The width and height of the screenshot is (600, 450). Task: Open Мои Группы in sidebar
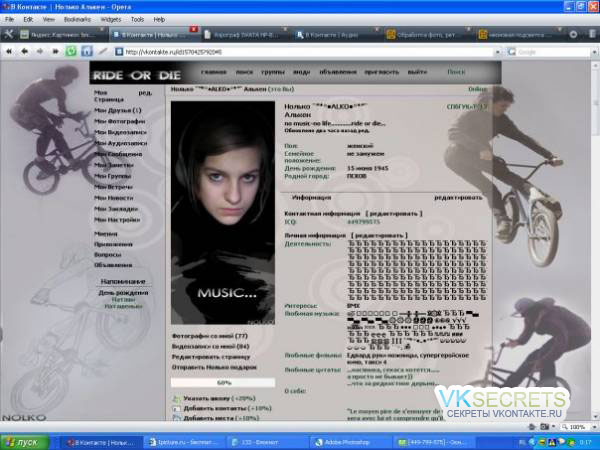pyautogui.click(x=113, y=176)
